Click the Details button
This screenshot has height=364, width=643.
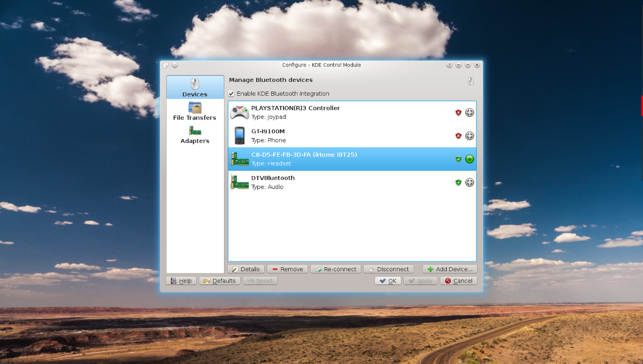tap(246, 269)
